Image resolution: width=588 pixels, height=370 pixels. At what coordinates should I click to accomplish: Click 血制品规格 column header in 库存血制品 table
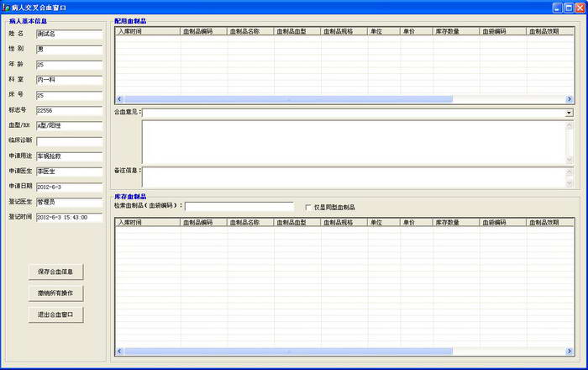point(344,223)
